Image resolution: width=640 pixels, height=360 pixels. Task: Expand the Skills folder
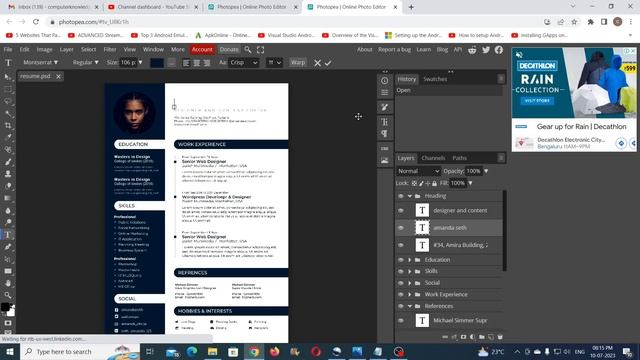(409, 271)
